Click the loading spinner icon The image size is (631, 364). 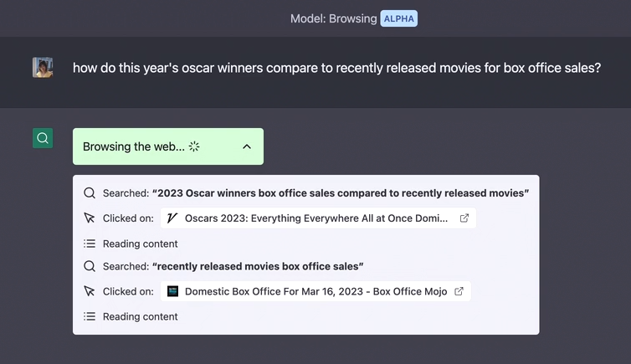click(x=194, y=146)
